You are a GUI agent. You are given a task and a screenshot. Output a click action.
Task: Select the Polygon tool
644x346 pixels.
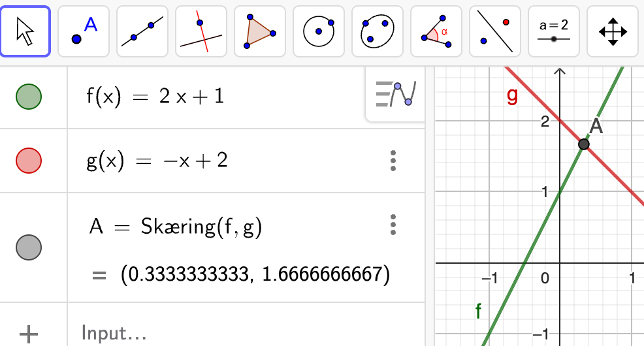click(x=260, y=31)
